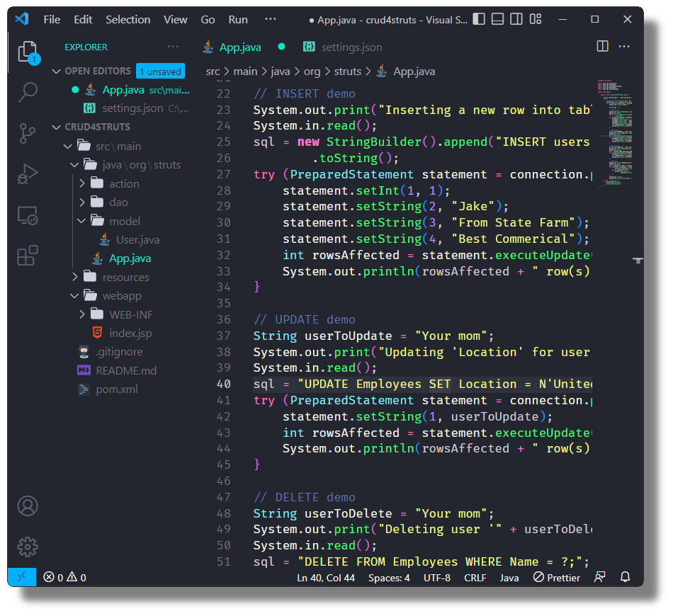Open the .gitignore file
The width and height of the screenshot is (673, 616).
119,352
